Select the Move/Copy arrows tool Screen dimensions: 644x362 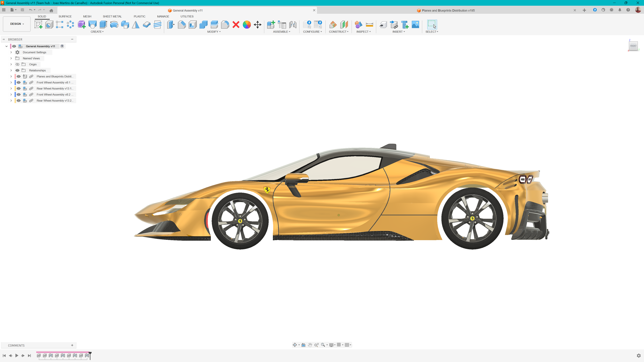(x=257, y=24)
